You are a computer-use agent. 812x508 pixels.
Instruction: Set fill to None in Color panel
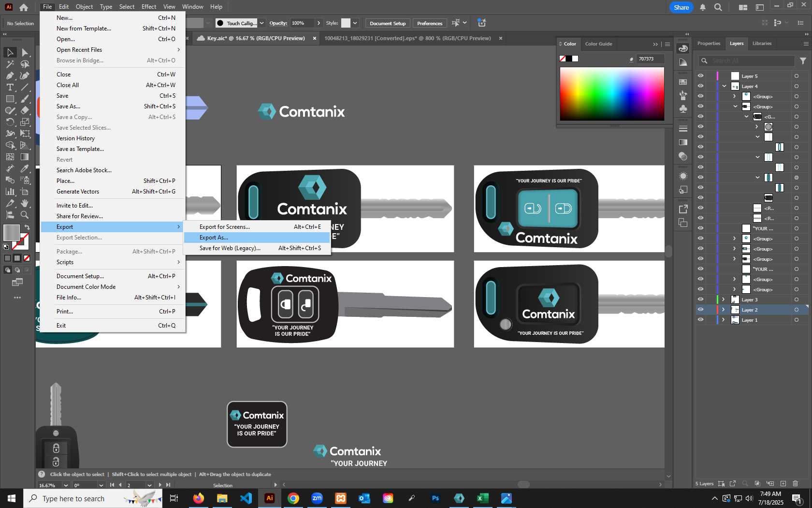click(563, 59)
